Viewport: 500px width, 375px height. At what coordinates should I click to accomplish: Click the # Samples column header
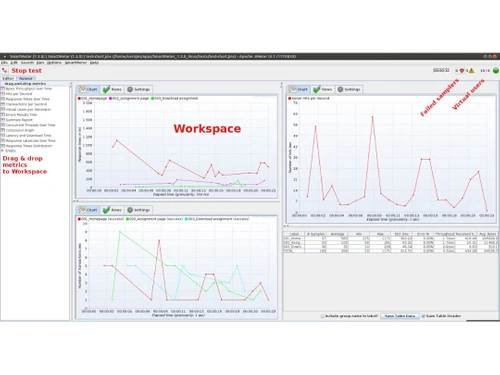316,234
